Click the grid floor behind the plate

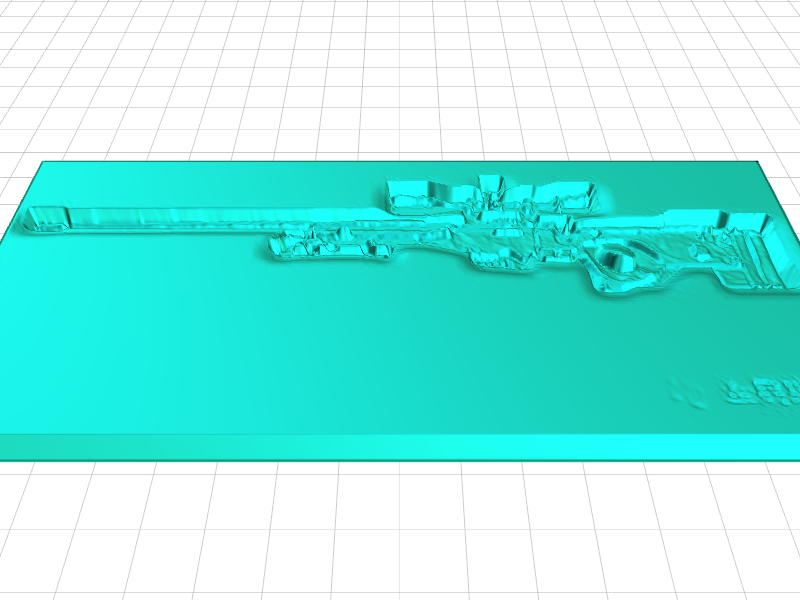point(400,80)
